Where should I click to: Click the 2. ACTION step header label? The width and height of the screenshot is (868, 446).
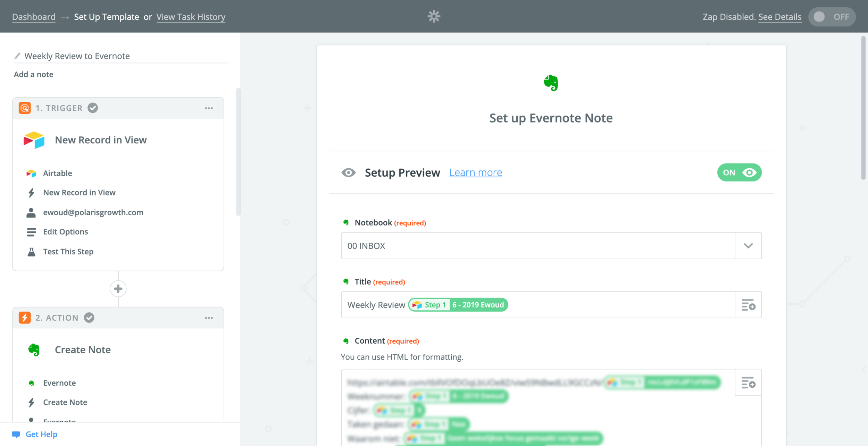[x=57, y=318]
